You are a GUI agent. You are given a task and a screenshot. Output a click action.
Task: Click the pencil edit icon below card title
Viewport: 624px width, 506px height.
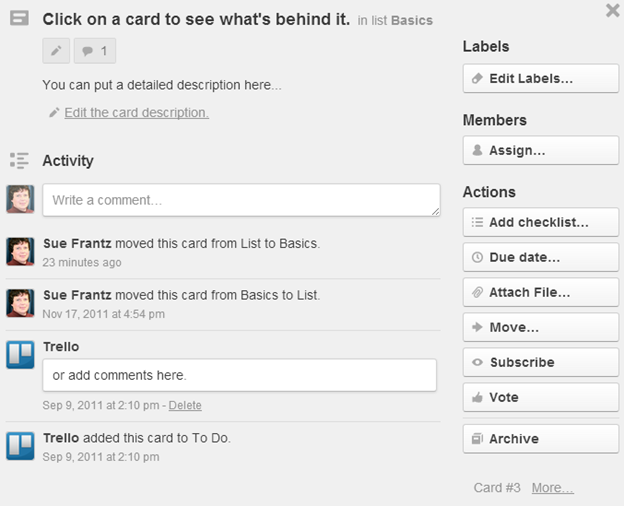56,51
